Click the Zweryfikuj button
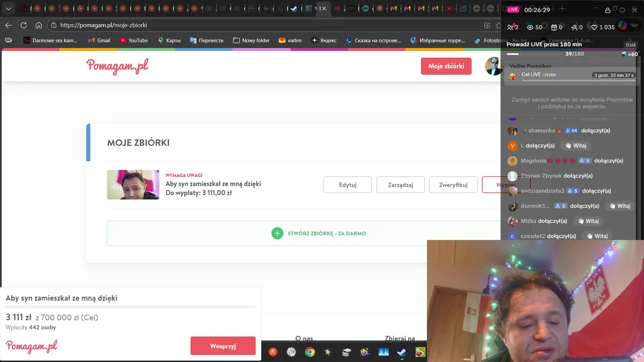Screen dimensions: 644x362 (453, 185)
